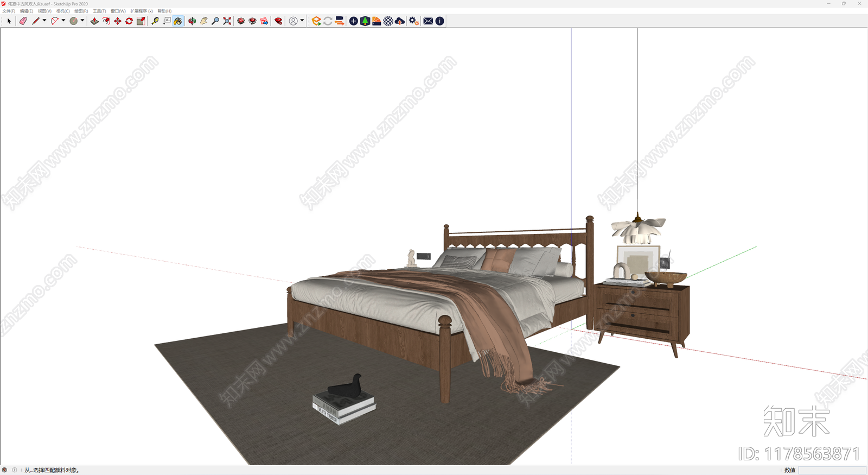Open the Extension Warehouse icon
Viewport: 868px width, 475px height.
[x=253, y=21]
